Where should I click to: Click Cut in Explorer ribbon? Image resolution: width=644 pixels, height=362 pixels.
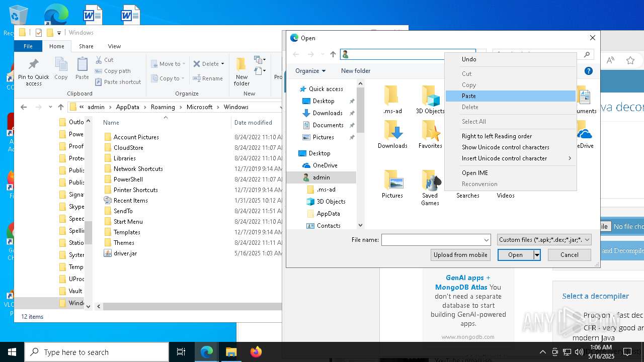coord(105,60)
